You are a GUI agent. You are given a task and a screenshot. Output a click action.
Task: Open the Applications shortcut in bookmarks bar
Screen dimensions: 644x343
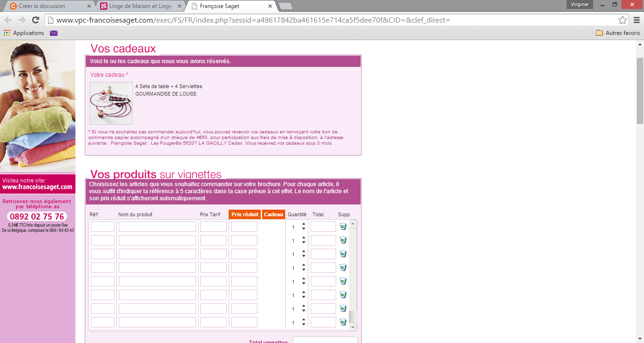point(24,33)
